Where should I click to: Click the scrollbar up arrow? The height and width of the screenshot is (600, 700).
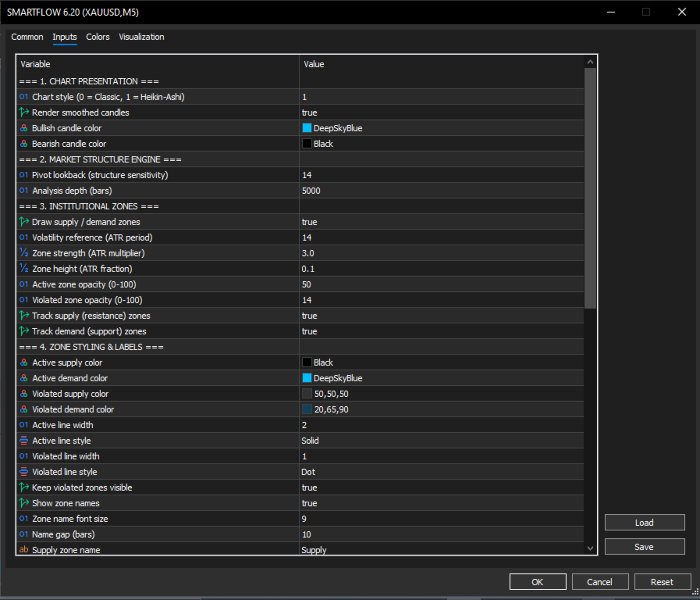pos(590,62)
